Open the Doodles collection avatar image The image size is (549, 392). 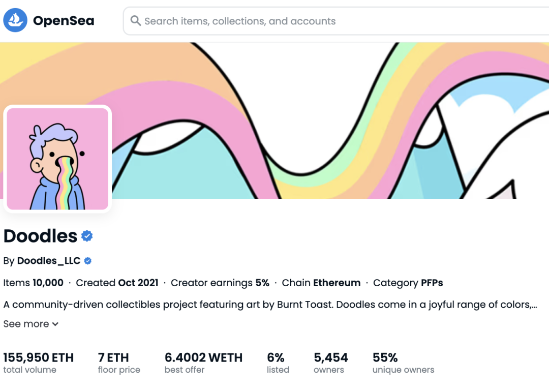pyautogui.click(x=57, y=159)
